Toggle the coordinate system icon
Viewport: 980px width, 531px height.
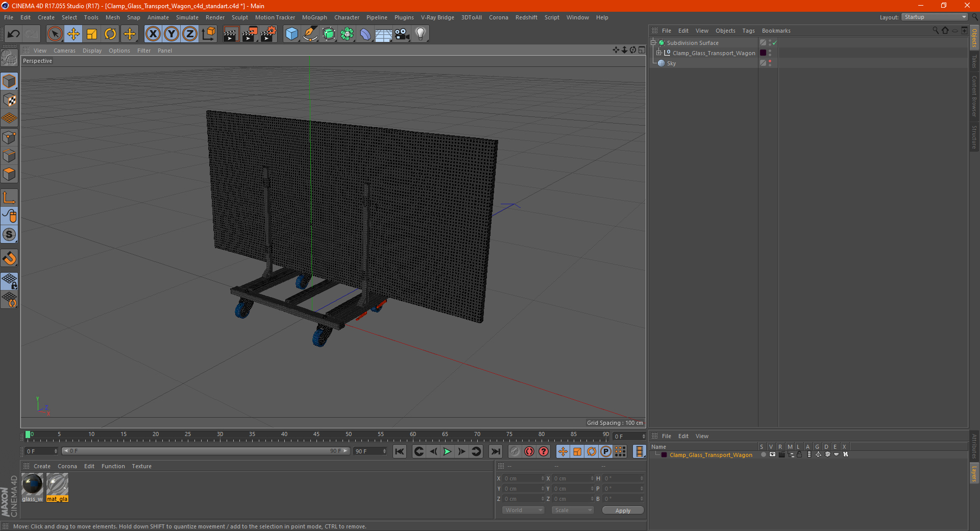208,34
